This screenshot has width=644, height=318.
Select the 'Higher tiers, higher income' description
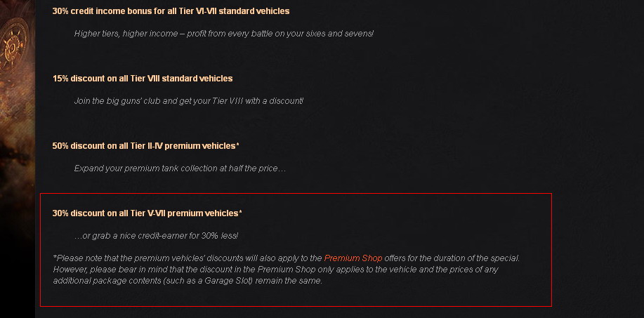click(x=223, y=34)
